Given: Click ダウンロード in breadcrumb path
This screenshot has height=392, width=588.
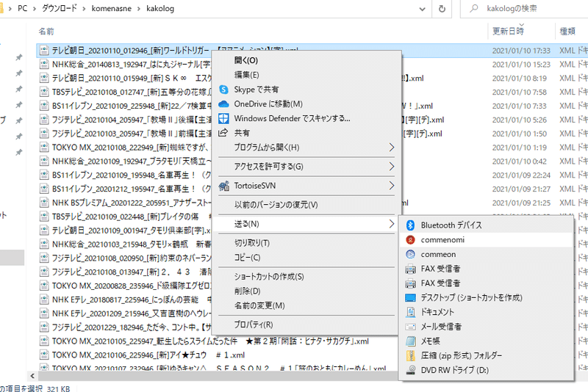Looking at the screenshot, I should pos(60,8).
